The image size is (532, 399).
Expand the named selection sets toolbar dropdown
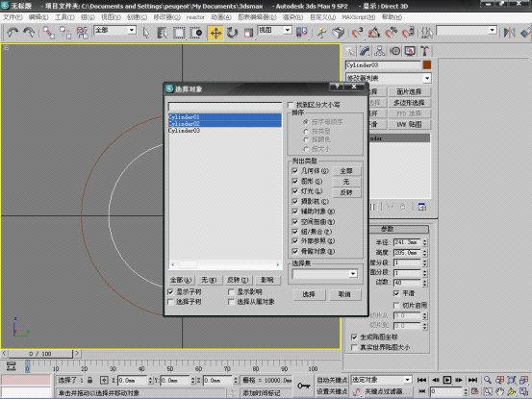pos(493,31)
